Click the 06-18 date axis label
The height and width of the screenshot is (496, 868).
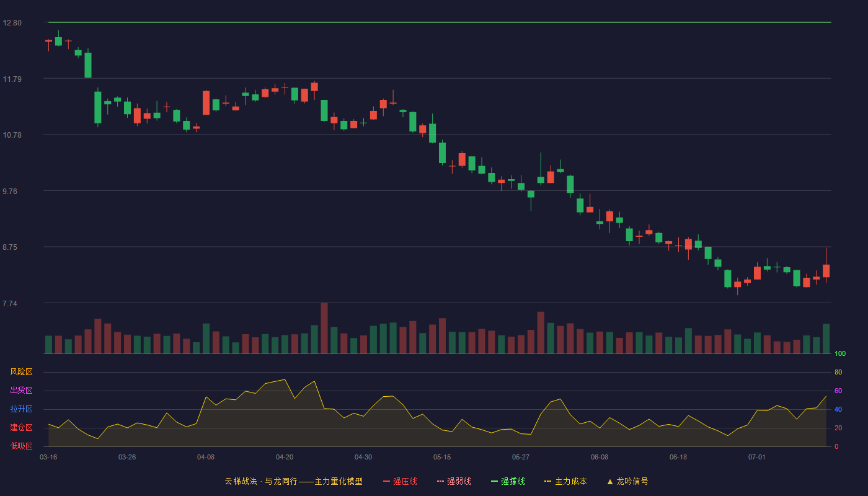[678, 457]
